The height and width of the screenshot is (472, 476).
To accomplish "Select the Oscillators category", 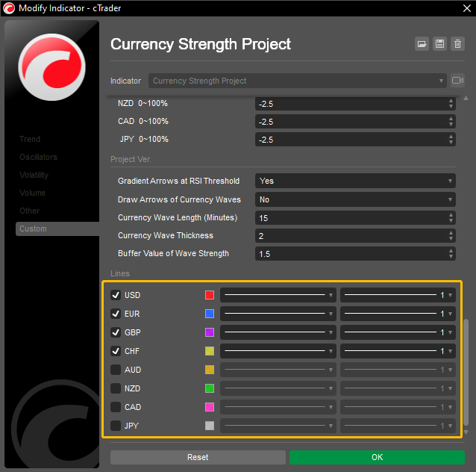I will 38,157.
